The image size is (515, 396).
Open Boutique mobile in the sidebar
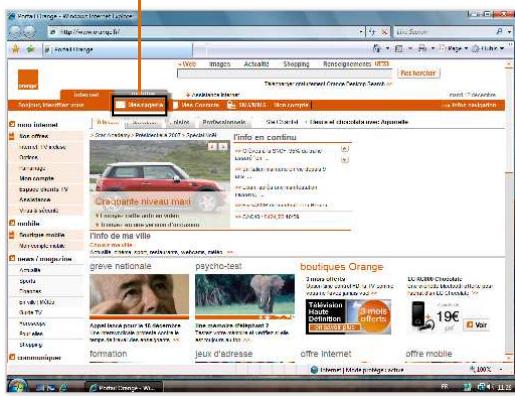pos(42,235)
